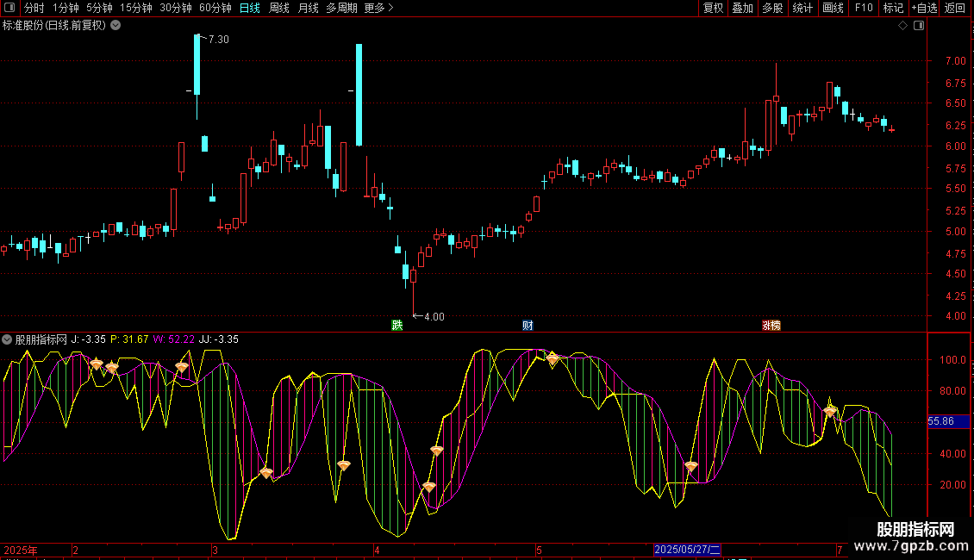Image resolution: width=974 pixels, height=560 pixels.
Task: Activate the 画线 drawing tool
Action: pos(833,8)
